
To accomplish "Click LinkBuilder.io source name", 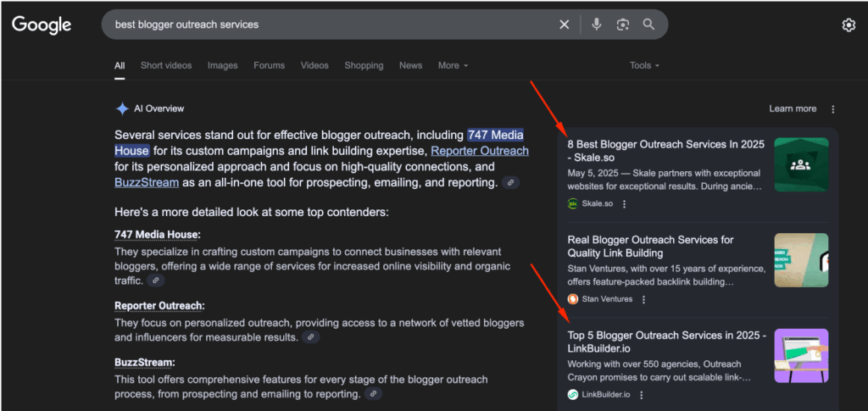I will [x=606, y=395].
